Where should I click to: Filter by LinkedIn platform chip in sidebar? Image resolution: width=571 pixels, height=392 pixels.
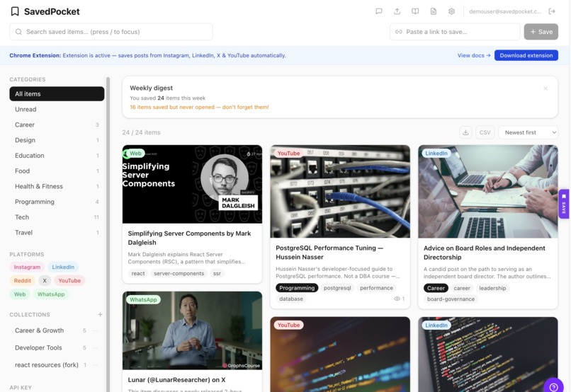coord(63,267)
